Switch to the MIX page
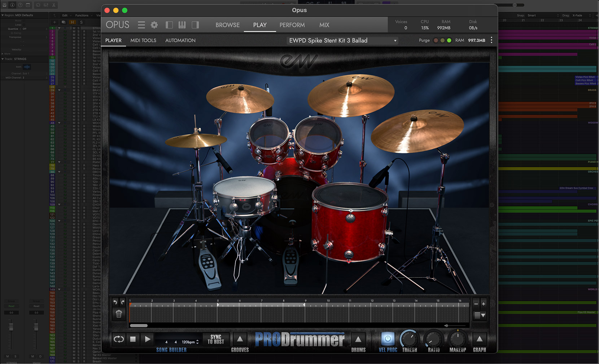This screenshot has width=599, height=364. pyautogui.click(x=324, y=25)
